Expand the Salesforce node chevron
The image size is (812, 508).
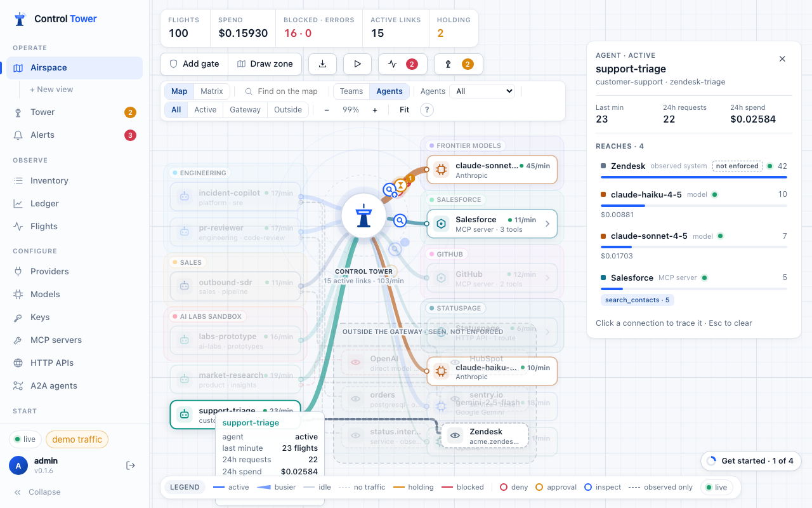tap(547, 224)
